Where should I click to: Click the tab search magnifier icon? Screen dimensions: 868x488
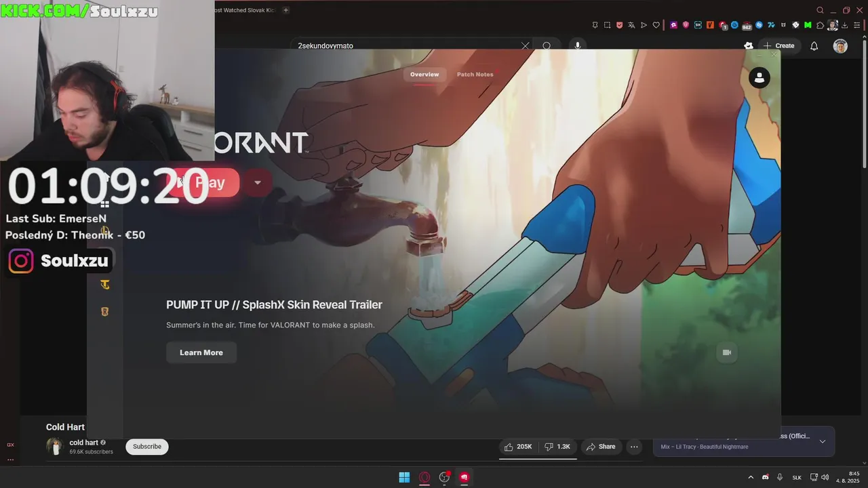[820, 10]
